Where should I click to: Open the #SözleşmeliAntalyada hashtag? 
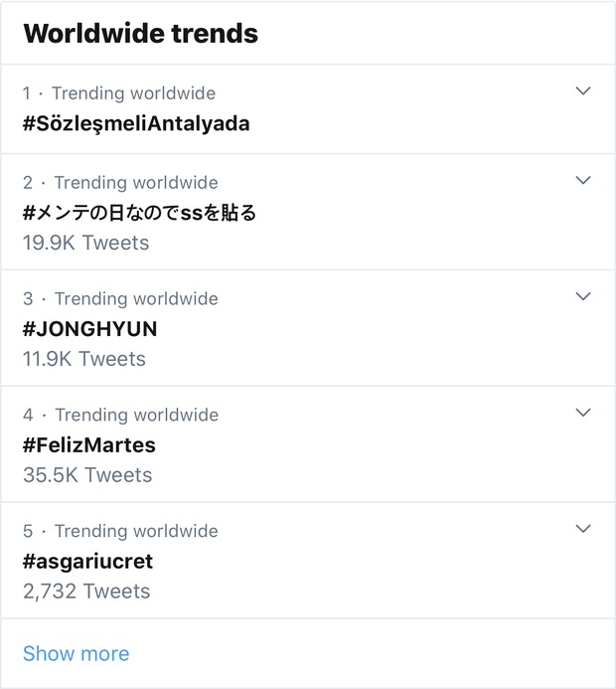[x=136, y=123]
